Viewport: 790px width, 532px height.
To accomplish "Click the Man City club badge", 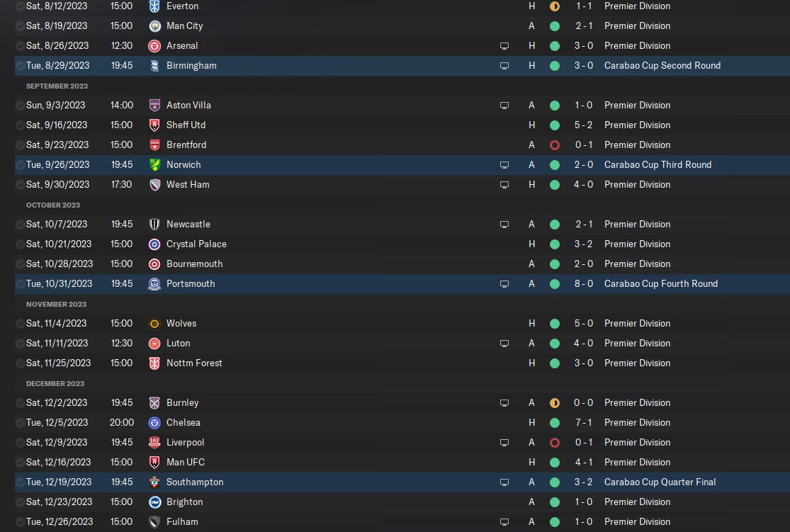I will [154, 26].
